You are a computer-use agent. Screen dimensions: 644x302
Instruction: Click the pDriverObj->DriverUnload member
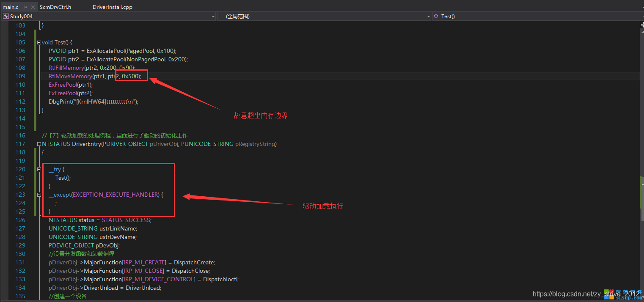pos(83,288)
